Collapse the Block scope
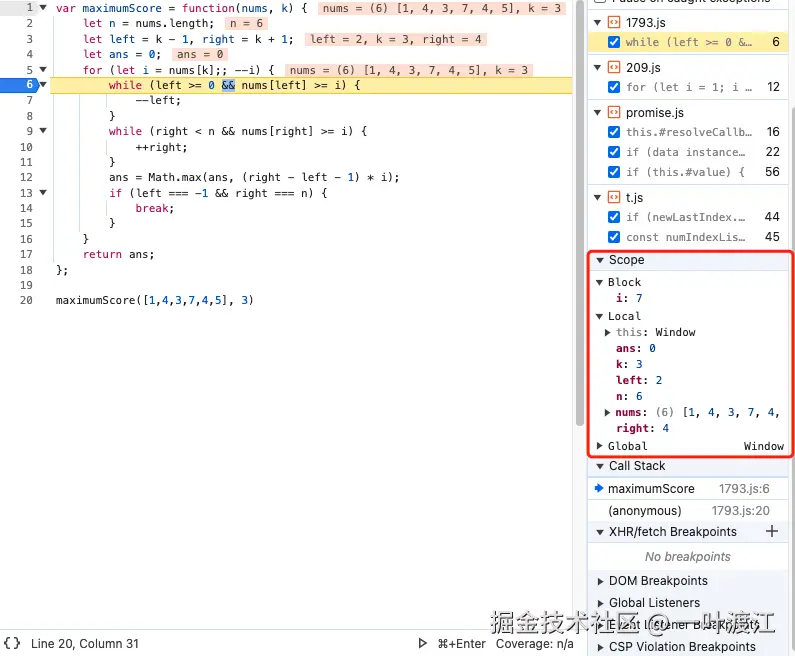The image size is (795, 656). (599, 282)
